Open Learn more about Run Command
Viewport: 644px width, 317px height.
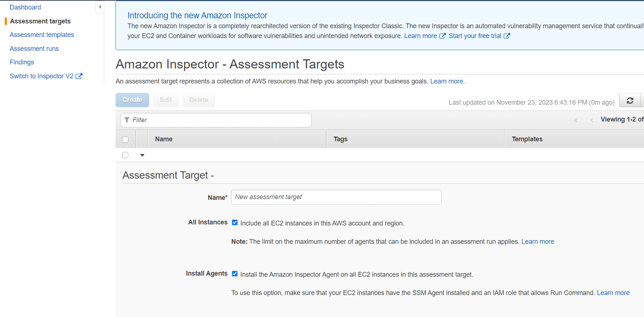(613, 293)
